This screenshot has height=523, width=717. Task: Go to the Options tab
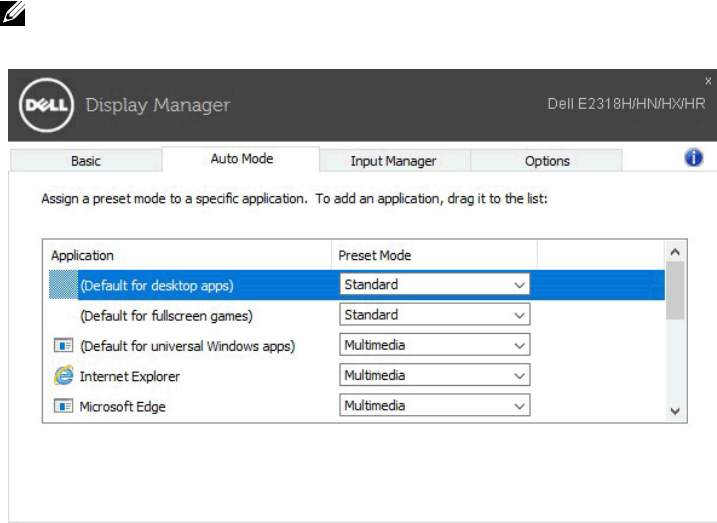(547, 160)
